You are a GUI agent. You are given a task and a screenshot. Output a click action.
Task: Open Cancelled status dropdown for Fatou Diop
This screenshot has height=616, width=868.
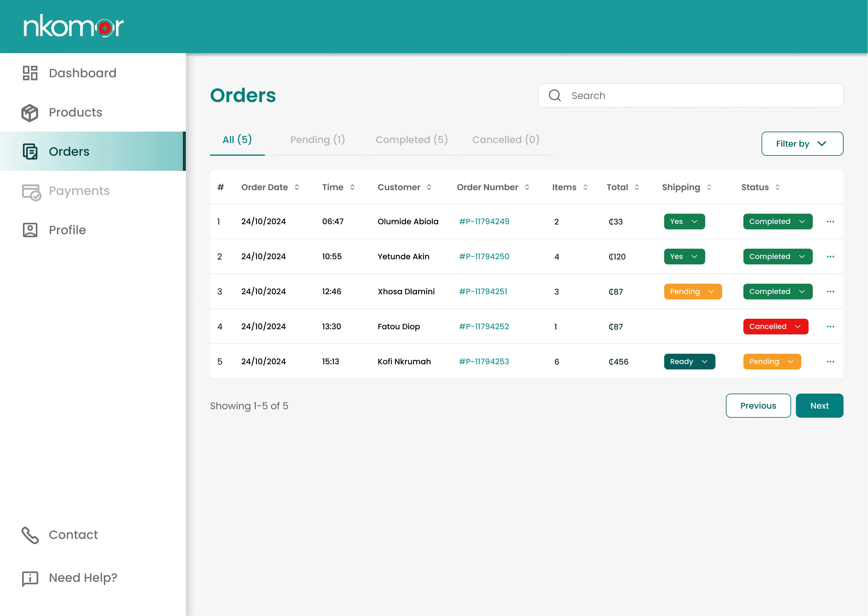coord(775,327)
